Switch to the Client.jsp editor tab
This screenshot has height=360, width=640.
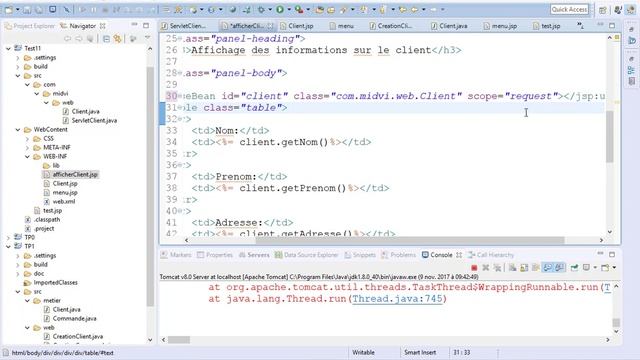tap(301, 26)
